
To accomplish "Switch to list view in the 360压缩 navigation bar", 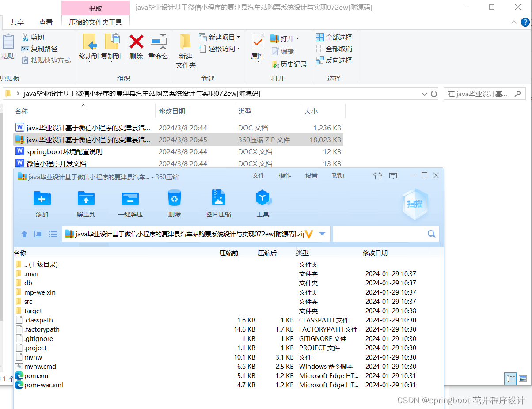I will point(53,234).
